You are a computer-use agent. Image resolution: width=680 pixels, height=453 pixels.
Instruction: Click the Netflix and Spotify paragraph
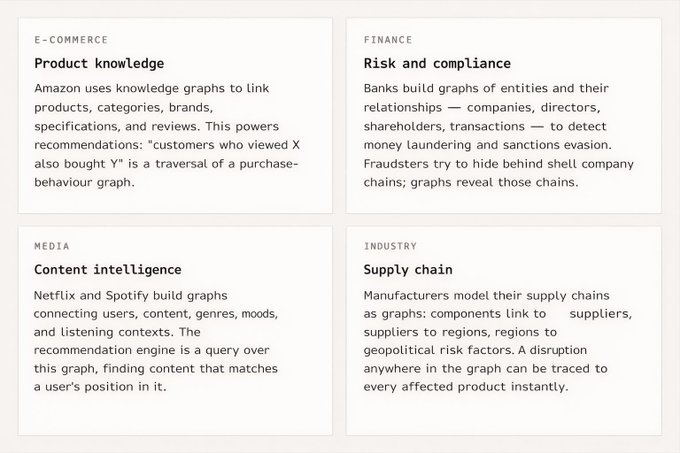pyautogui.click(x=156, y=341)
